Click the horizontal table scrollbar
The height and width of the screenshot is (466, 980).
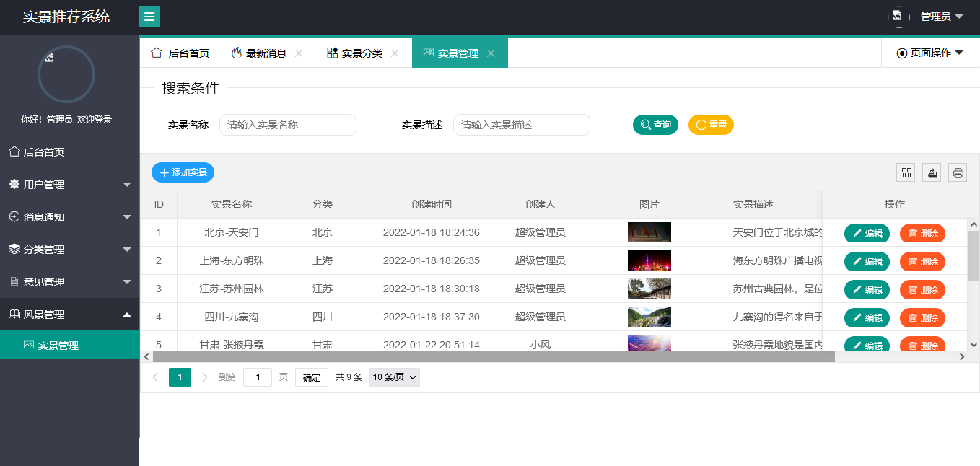[494, 356]
